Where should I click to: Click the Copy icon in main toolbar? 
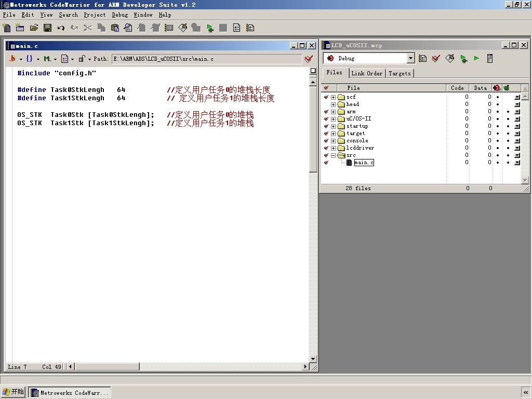101,28
